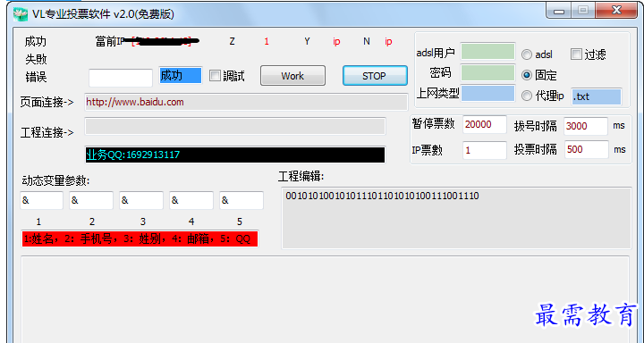
Task: Click dynamic variable field number 5
Action: 241,200
